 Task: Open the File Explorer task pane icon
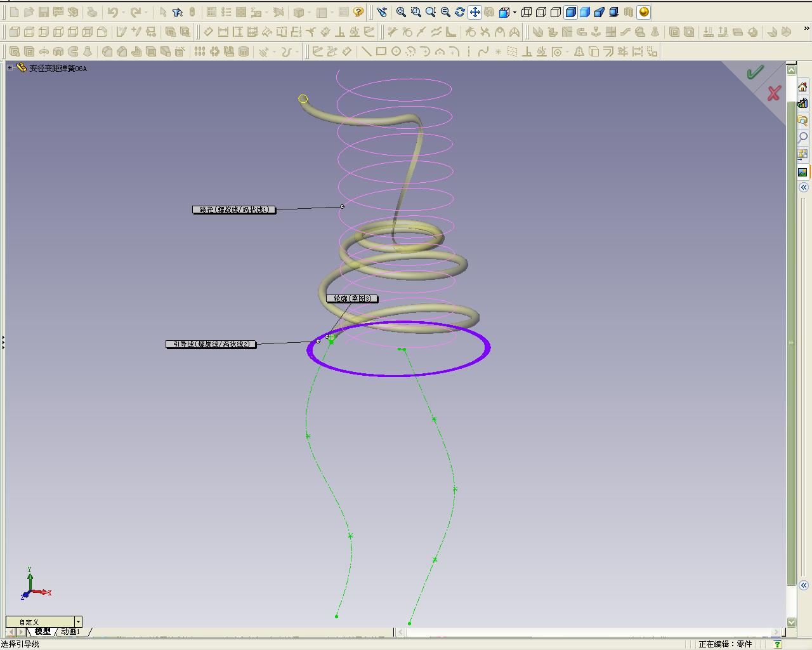(802, 120)
